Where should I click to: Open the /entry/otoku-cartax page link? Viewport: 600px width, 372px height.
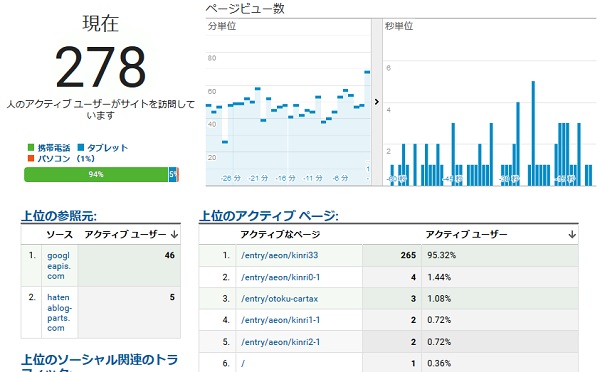(x=279, y=299)
